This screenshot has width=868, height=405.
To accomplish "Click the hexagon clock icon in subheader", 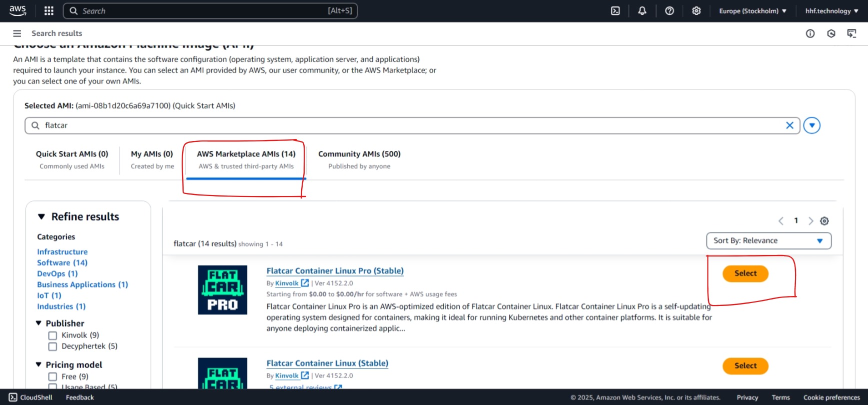I will click(x=831, y=33).
